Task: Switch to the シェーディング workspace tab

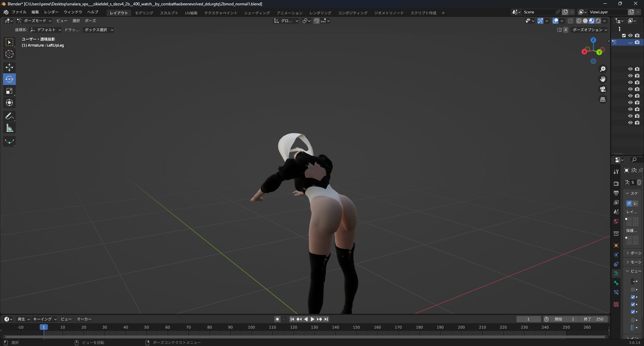Action: tap(257, 13)
